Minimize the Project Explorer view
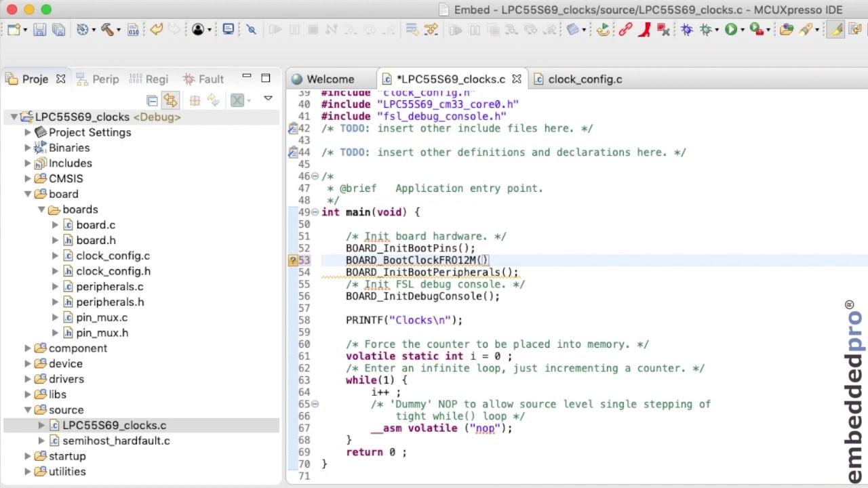 coord(247,77)
